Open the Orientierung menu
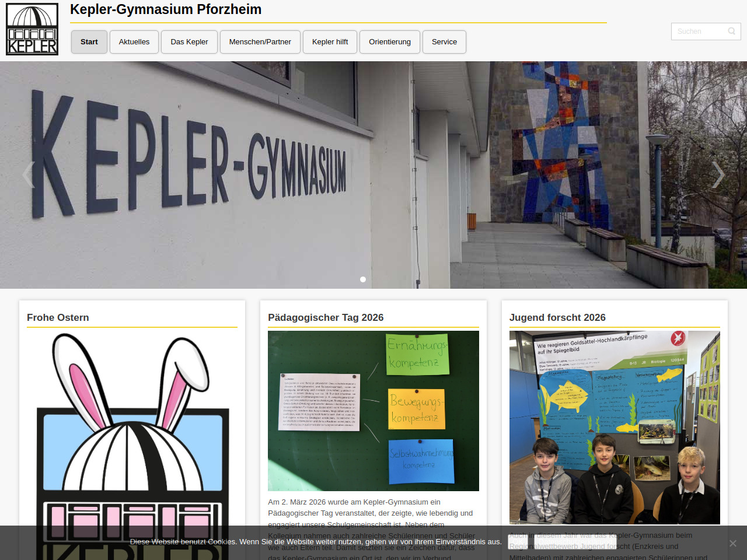Screen dimensions: 747x560 pyautogui.click(x=390, y=42)
